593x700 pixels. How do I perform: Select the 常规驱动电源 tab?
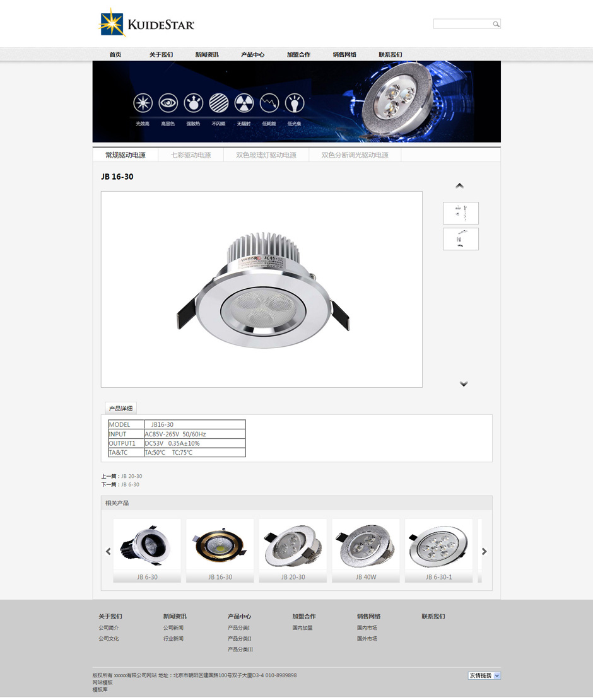(x=126, y=155)
